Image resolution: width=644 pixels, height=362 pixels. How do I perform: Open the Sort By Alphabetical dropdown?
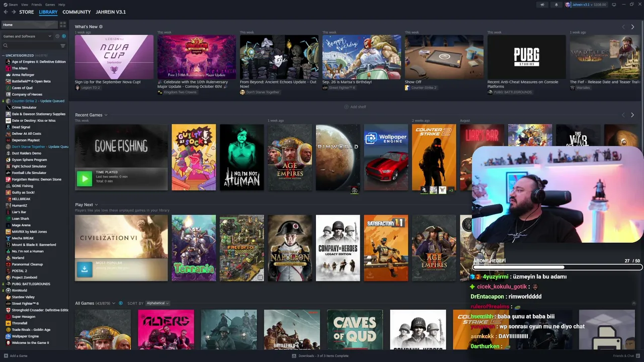157,303
